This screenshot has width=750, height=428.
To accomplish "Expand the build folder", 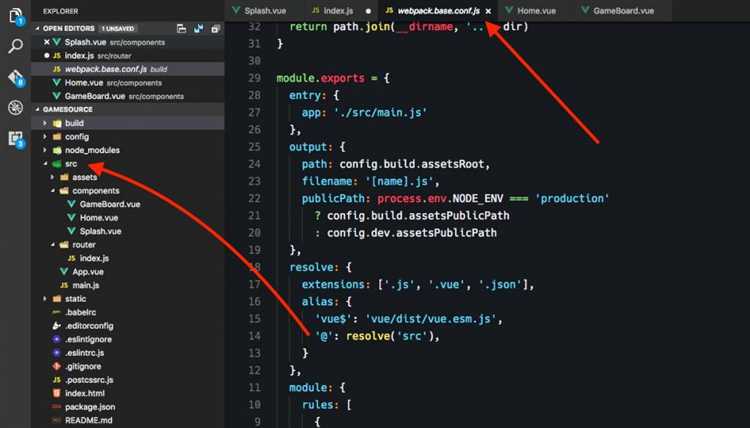I will 45,123.
